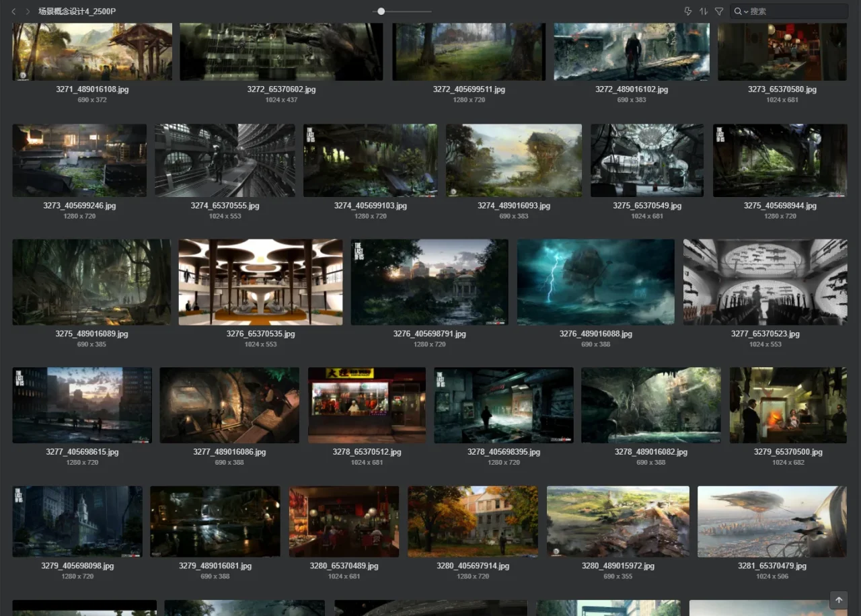Open the sort order icon
Image resolution: width=861 pixels, height=616 pixels.
704,11
